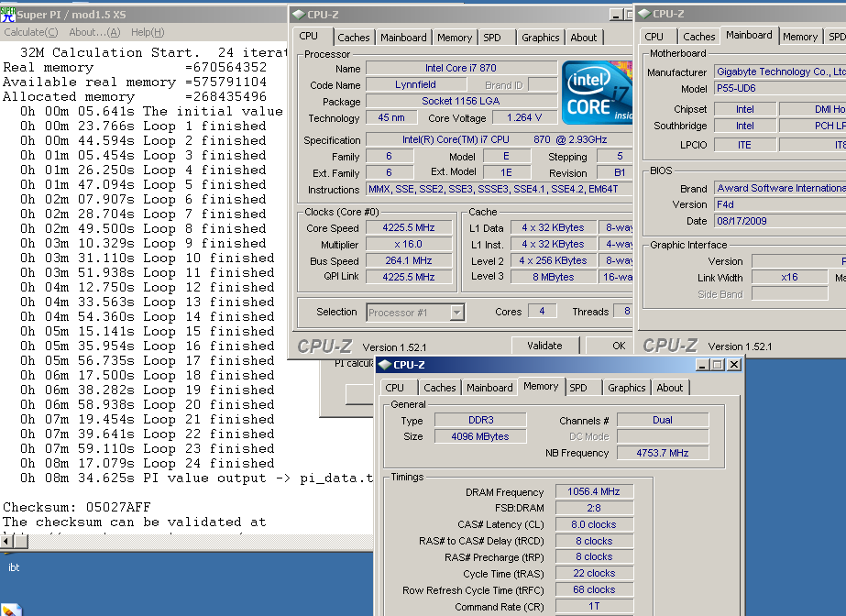Open the About menu in Super PI
This screenshot has height=616, width=846.
tap(94, 32)
